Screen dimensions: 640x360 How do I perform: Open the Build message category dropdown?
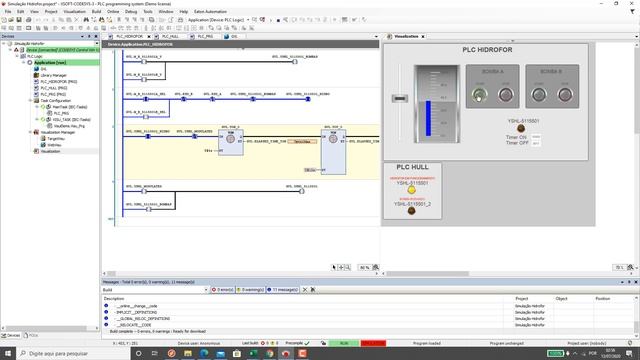[x=206, y=290]
